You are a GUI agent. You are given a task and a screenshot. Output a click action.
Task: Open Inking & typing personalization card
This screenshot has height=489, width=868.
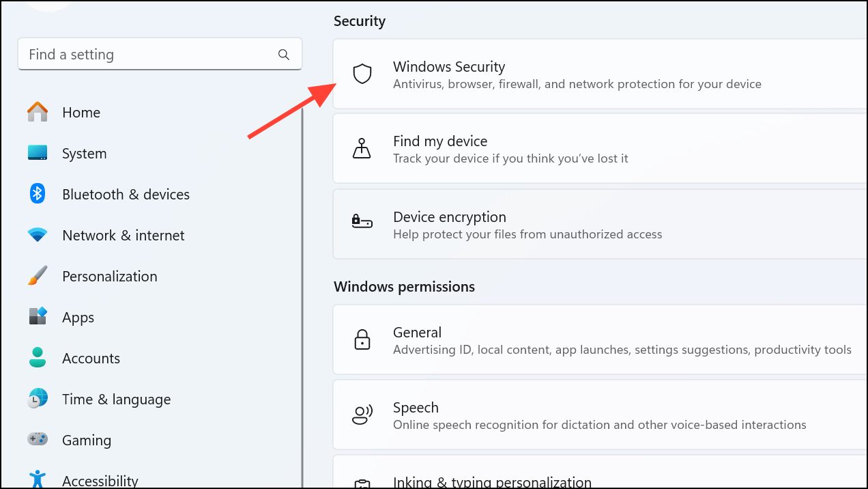[600, 473]
